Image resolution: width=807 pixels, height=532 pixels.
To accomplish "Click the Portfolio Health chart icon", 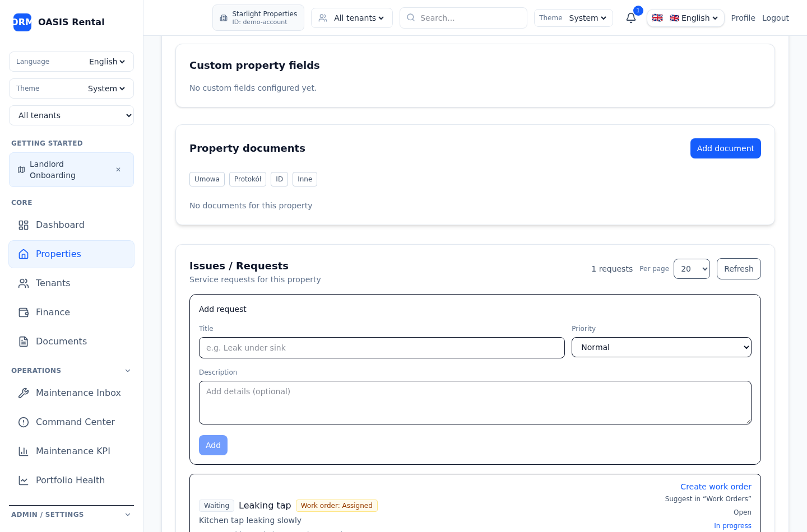I will (24, 480).
